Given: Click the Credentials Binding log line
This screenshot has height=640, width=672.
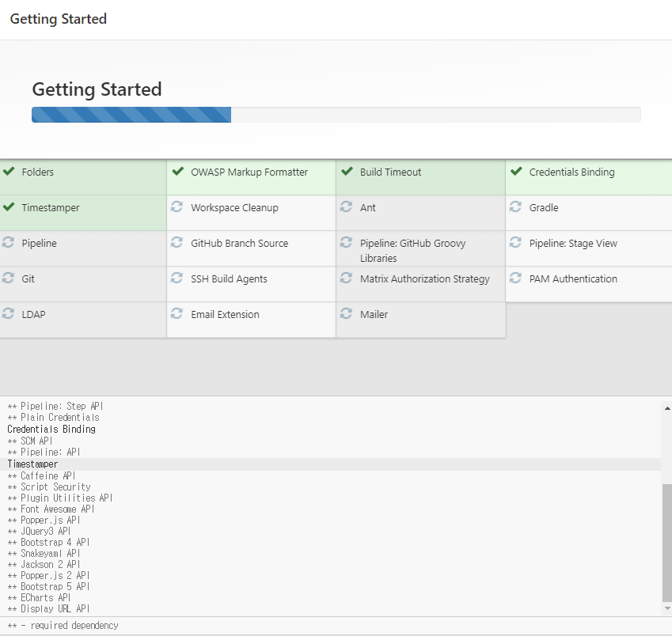Looking at the screenshot, I should click(51, 430).
